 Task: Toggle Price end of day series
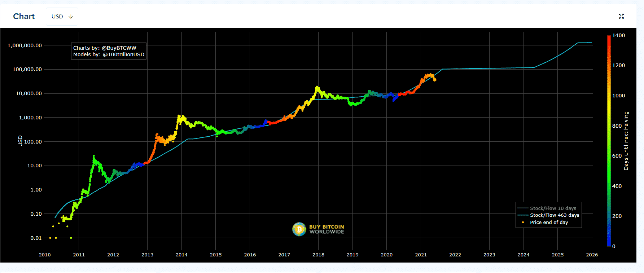(549, 222)
